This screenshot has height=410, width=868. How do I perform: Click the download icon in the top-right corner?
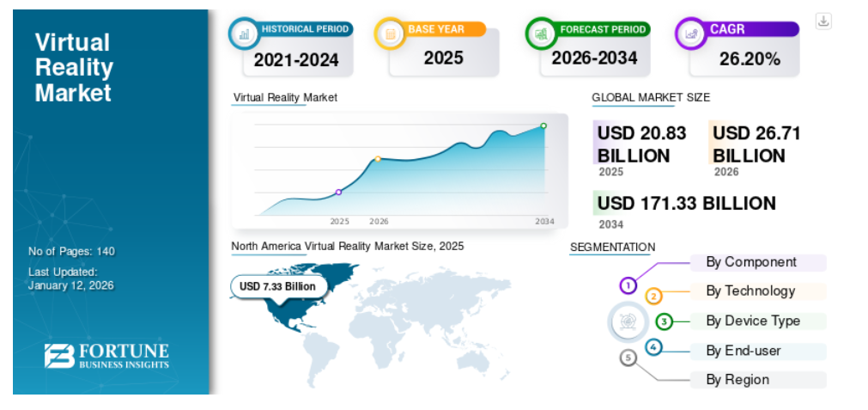click(x=823, y=21)
